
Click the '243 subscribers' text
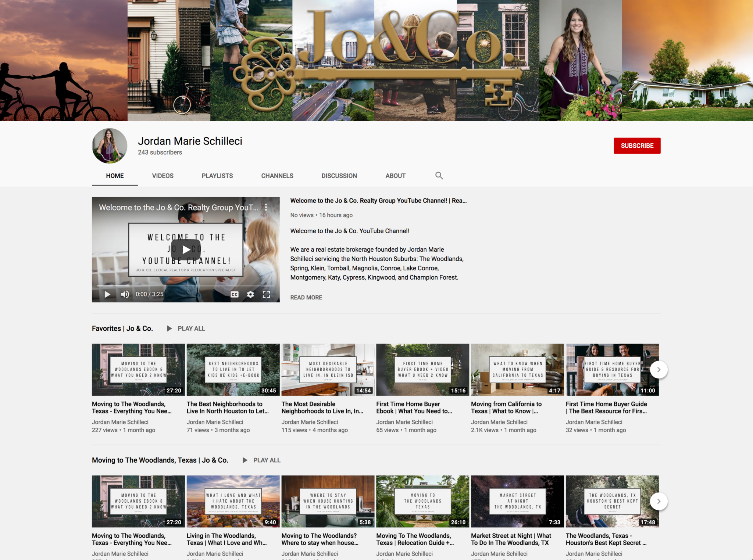pos(160,152)
